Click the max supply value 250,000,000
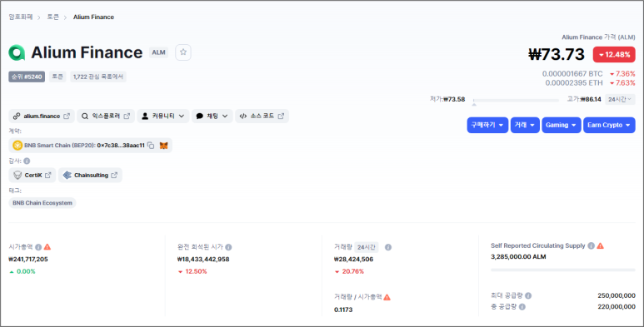The width and height of the screenshot is (644, 327). coord(617,295)
